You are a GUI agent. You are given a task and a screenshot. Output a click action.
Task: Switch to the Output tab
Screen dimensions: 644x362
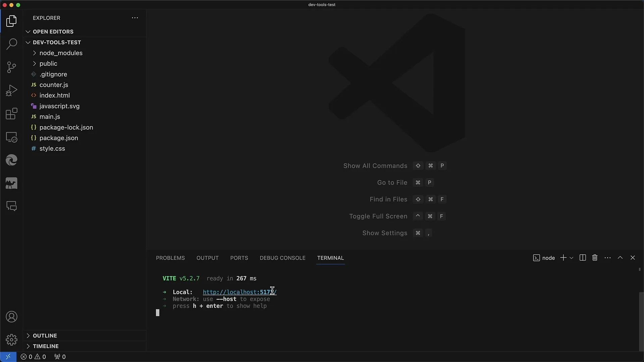pos(207,258)
